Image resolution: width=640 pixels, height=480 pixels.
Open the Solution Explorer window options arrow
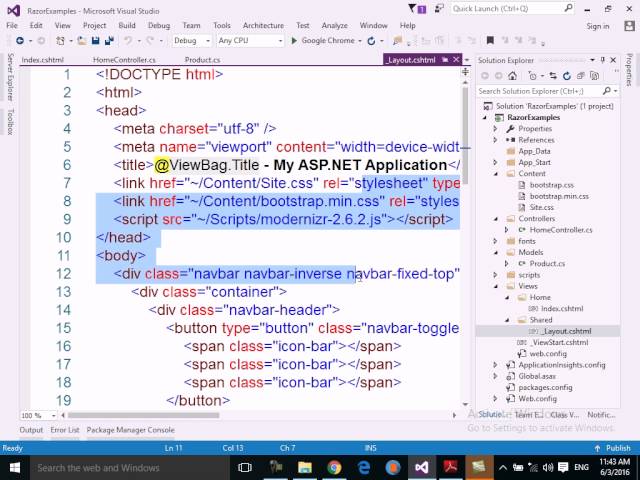point(592,60)
